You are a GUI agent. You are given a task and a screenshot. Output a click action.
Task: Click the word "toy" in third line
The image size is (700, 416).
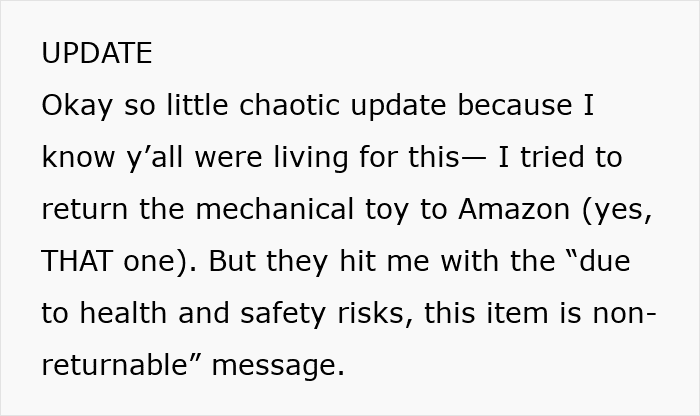point(387,210)
